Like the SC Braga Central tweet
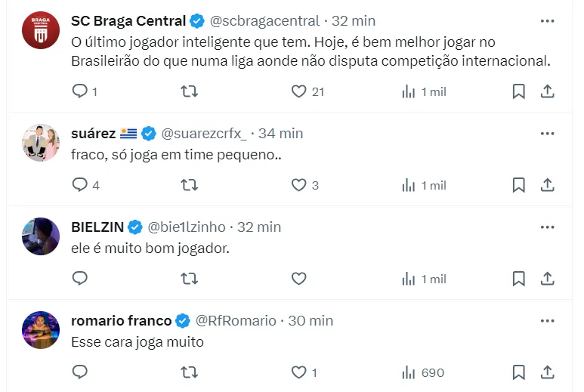 pos(299,91)
